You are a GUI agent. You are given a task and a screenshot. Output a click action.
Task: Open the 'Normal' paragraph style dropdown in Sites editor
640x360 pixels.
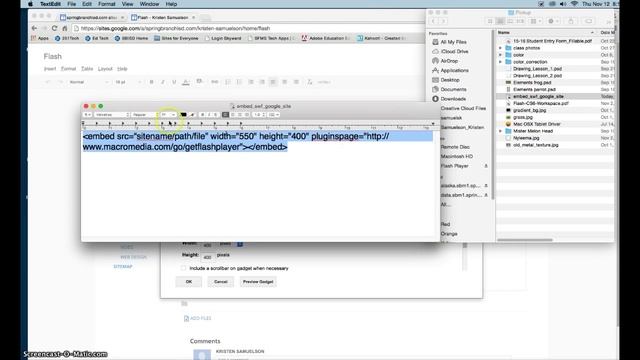pyautogui.click(x=89, y=82)
